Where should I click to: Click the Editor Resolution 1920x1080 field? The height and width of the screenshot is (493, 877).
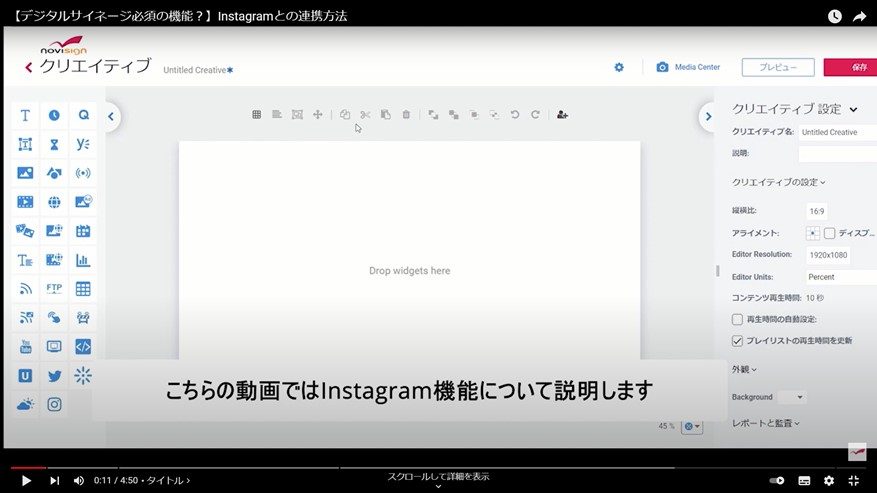click(x=828, y=255)
